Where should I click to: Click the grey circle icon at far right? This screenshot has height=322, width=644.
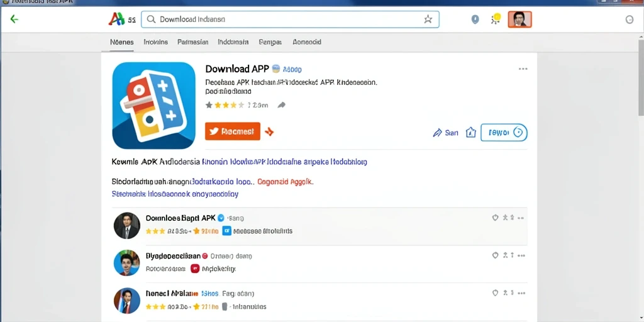click(629, 19)
